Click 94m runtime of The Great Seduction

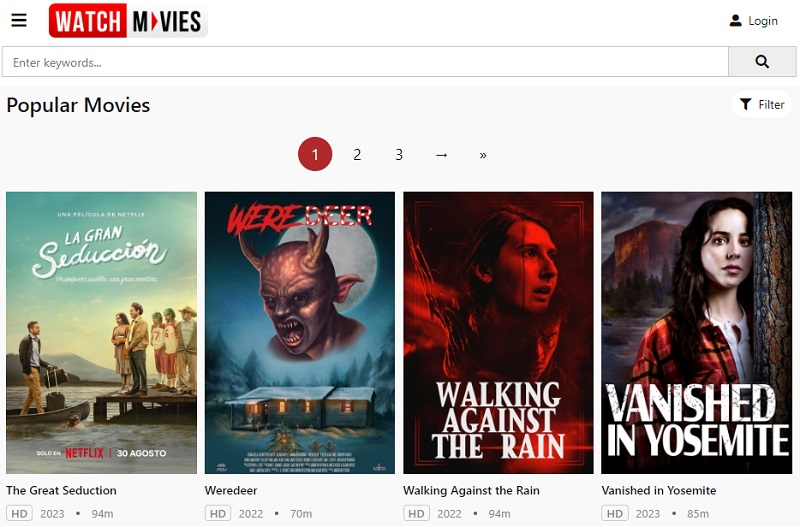point(102,514)
